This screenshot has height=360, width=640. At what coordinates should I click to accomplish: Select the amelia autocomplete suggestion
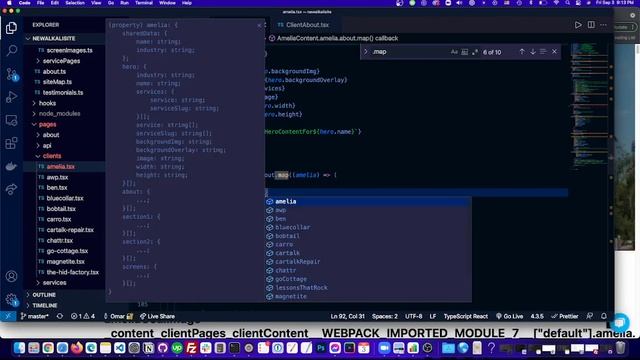click(368, 201)
